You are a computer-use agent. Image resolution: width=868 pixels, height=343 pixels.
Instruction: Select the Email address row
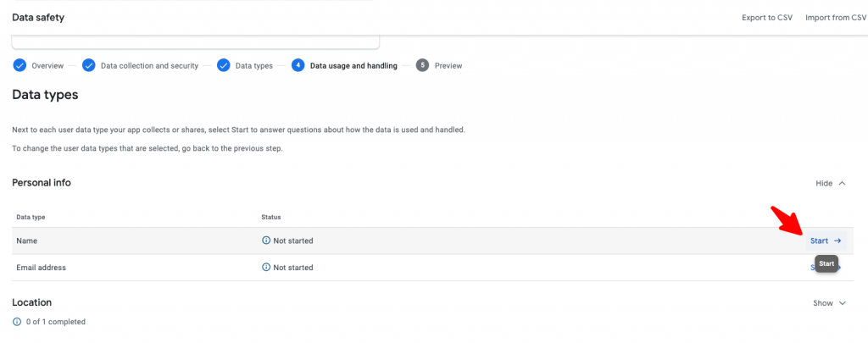click(x=433, y=268)
